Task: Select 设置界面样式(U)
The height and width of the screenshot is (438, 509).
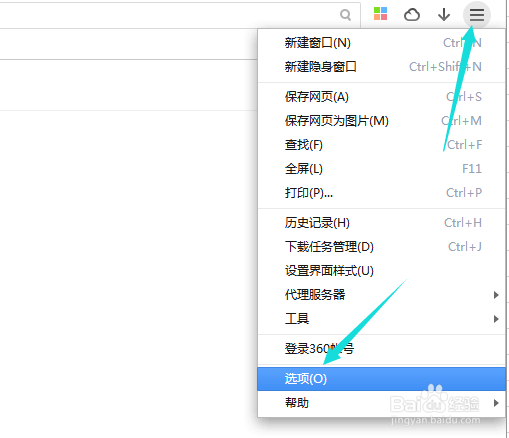Action: pyautogui.click(x=382, y=271)
